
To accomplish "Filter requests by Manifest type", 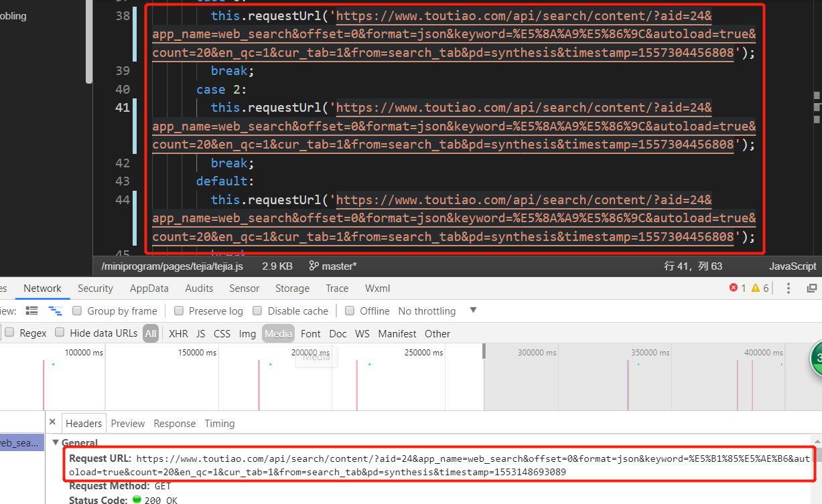I will tap(397, 333).
